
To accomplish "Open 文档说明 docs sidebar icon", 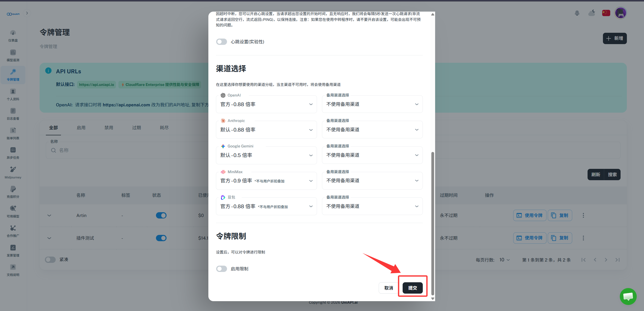I will click(13, 270).
